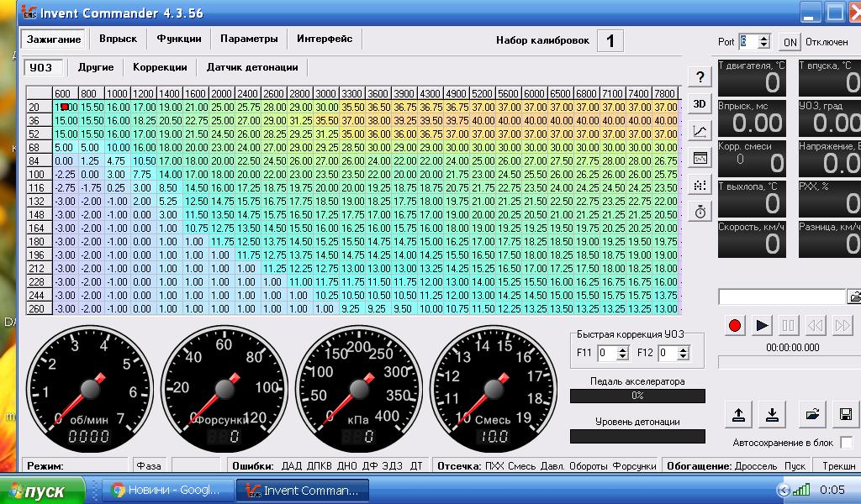Click the log file path field
This screenshot has width=861, height=504.
point(781,297)
